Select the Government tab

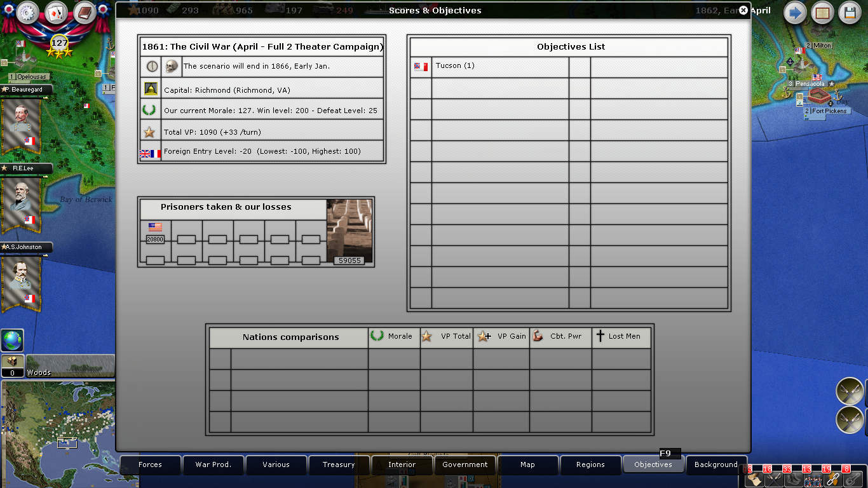coord(465,464)
